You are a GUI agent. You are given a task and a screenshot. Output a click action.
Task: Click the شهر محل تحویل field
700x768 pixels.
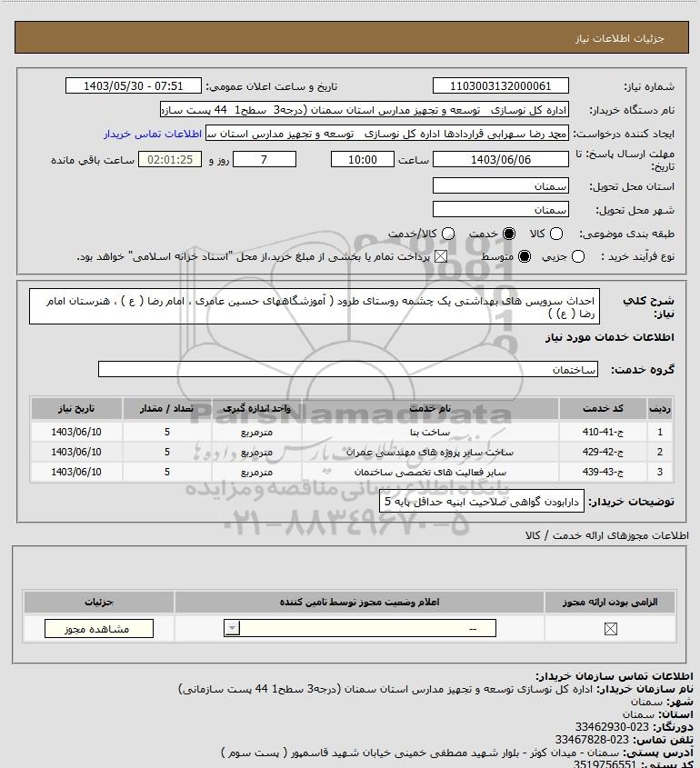coord(501,210)
